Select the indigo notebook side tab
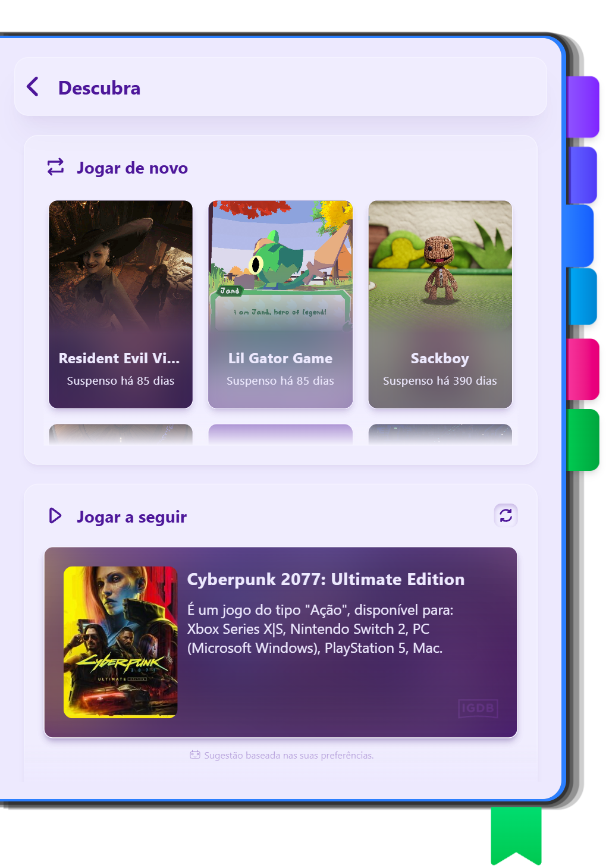This screenshot has width=609, height=868. click(x=582, y=175)
